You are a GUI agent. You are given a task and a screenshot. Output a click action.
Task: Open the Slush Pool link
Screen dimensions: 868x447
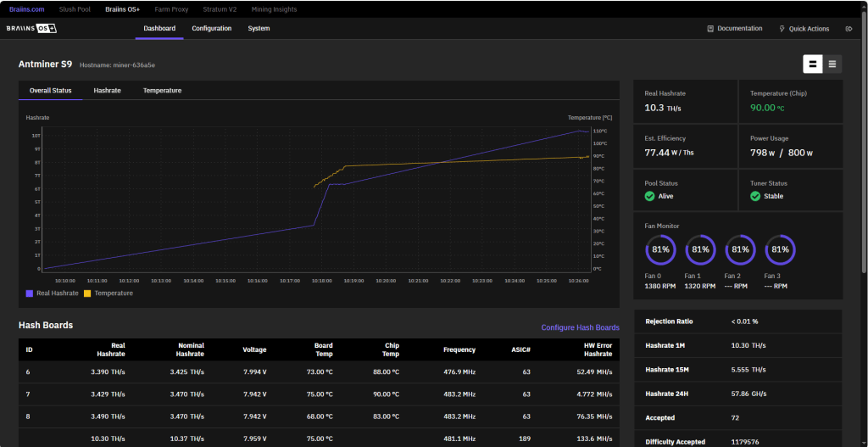76,8
